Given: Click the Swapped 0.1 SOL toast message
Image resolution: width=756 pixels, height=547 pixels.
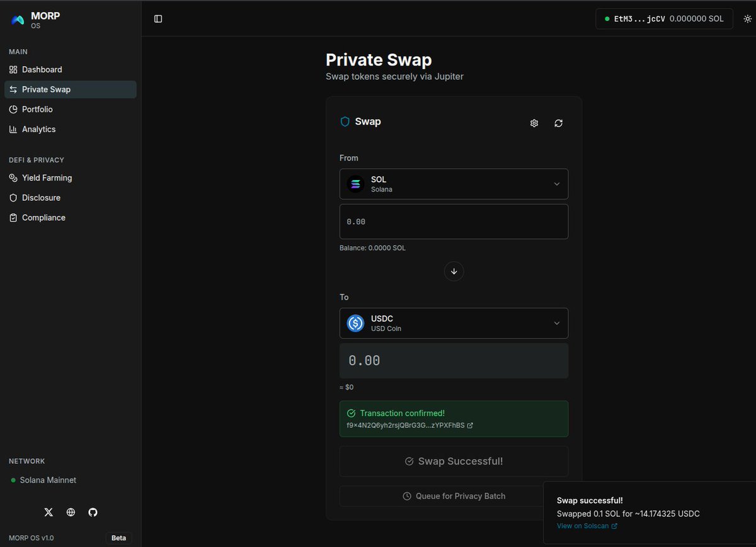Looking at the screenshot, I should (x=628, y=514).
